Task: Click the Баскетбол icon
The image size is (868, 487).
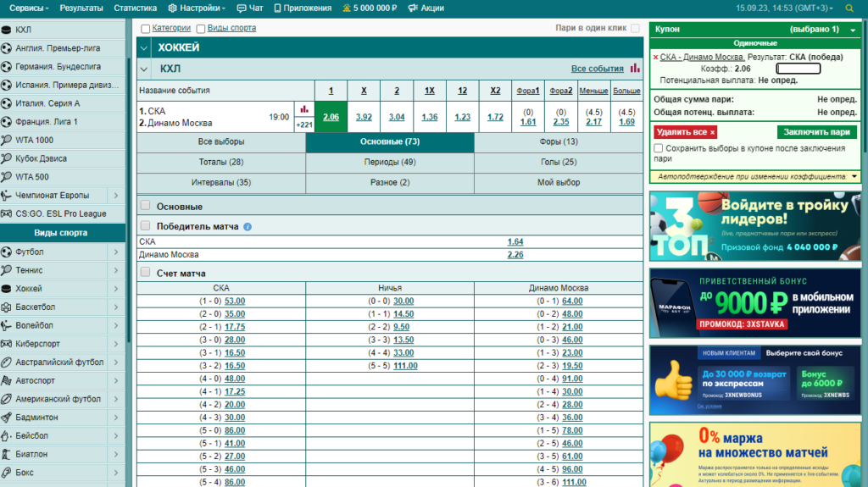Action: click(x=7, y=307)
